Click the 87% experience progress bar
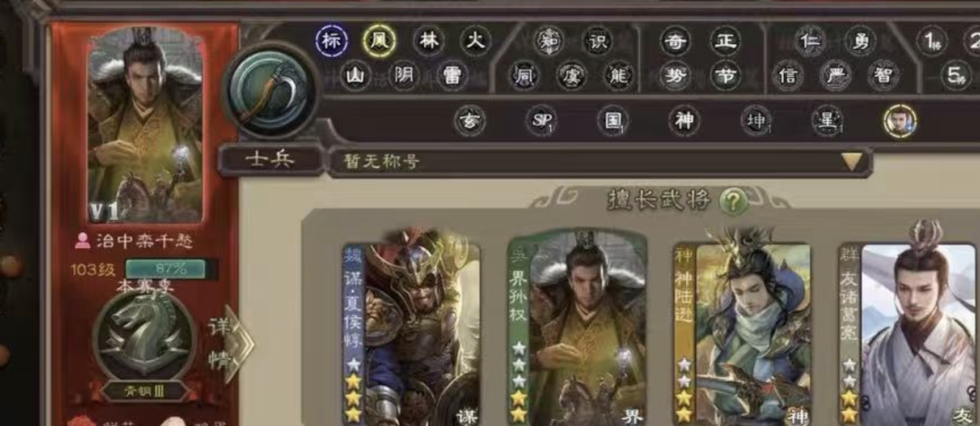Image resolution: width=980 pixels, height=426 pixels. click(x=171, y=269)
